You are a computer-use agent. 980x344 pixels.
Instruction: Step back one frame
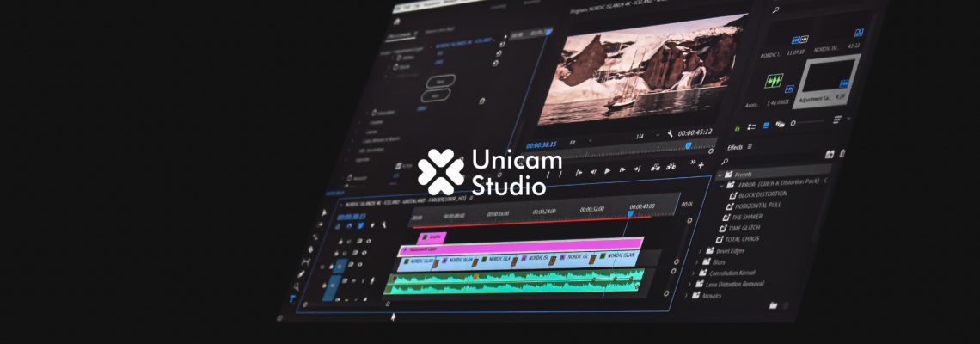(594, 171)
